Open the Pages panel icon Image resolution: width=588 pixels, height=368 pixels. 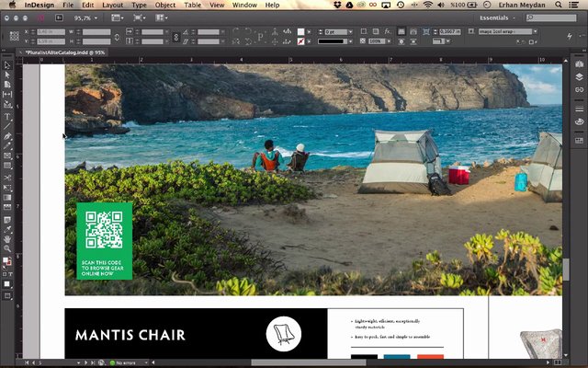(579, 64)
